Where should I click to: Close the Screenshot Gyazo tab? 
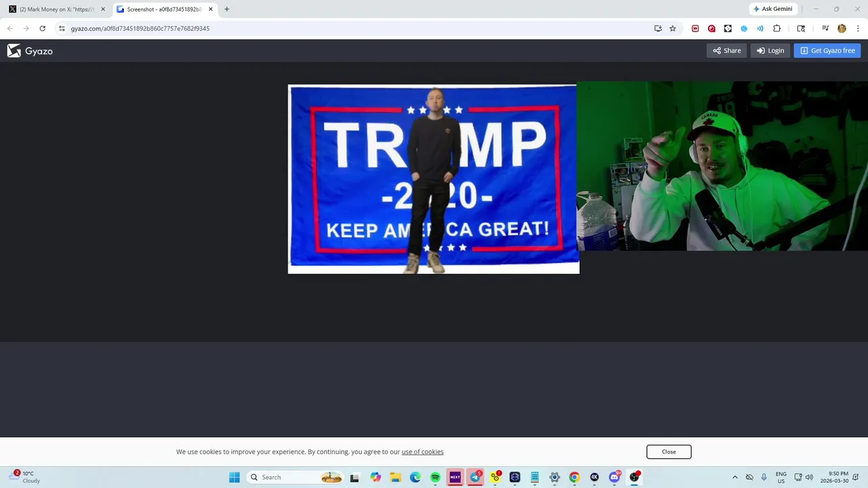[210, 9]
